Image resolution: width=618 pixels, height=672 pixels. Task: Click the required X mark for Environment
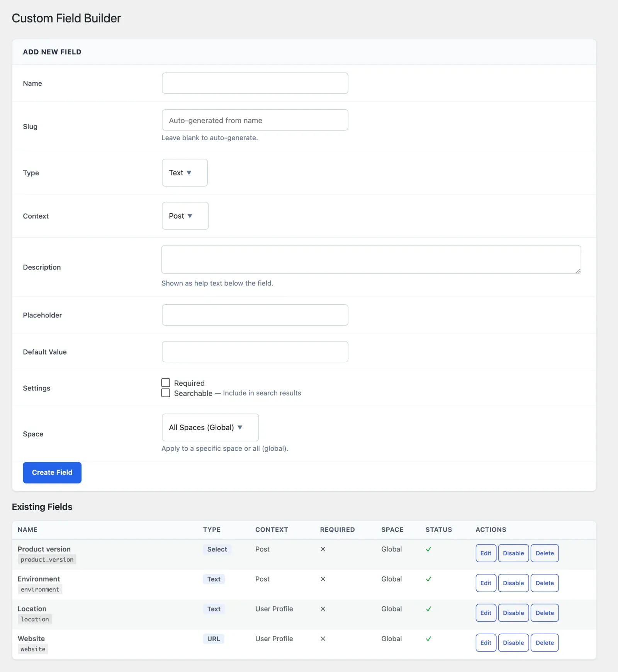coord(323,579)
